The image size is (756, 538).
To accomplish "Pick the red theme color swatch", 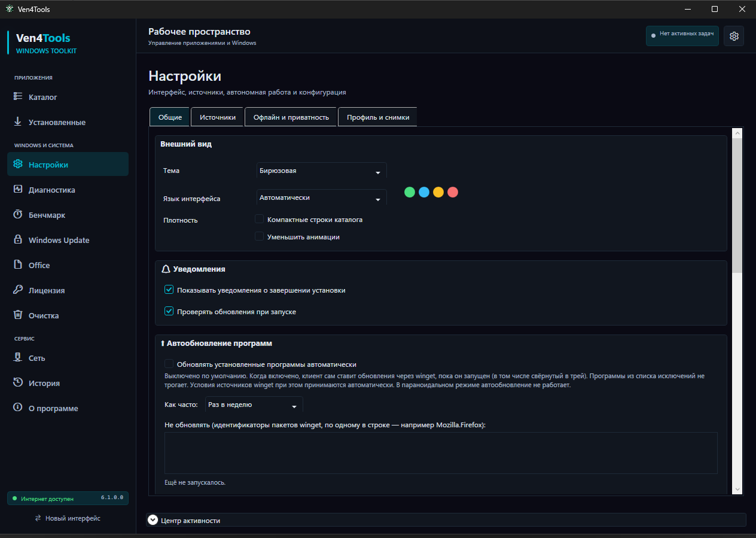I will click(453, 192).
